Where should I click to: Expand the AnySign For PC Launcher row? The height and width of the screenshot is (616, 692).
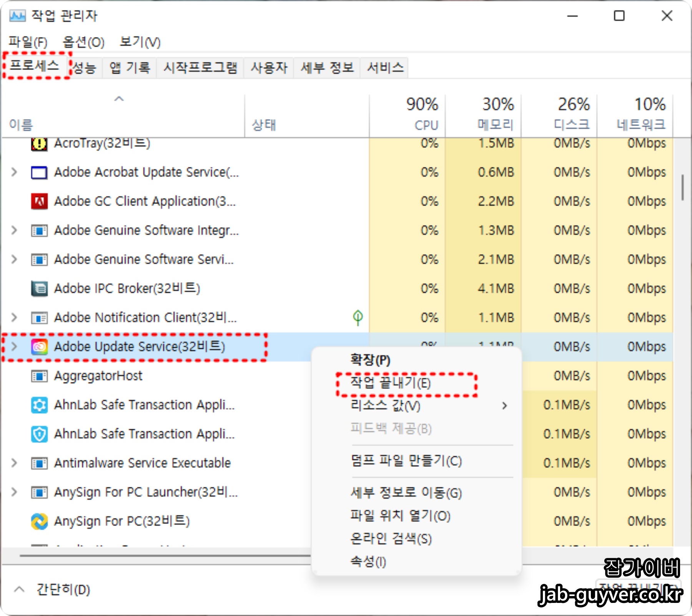click(14, 492)
